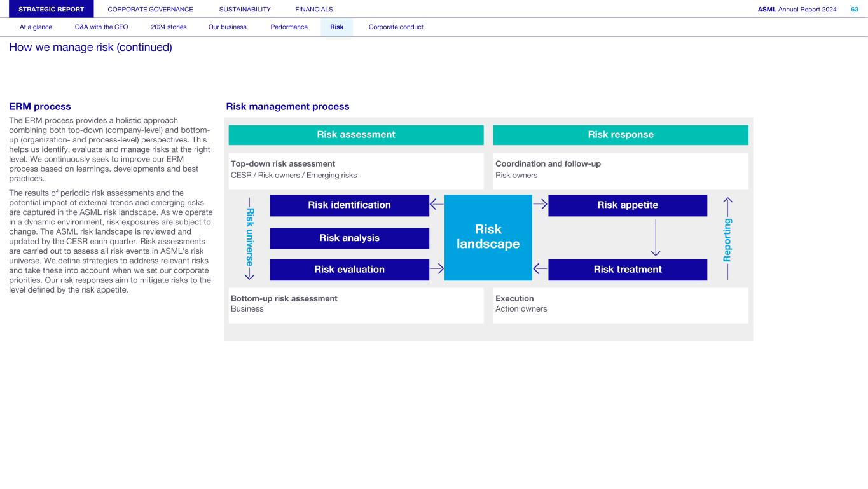Click the Risk universe downward arrow

[x=250, y=272]
